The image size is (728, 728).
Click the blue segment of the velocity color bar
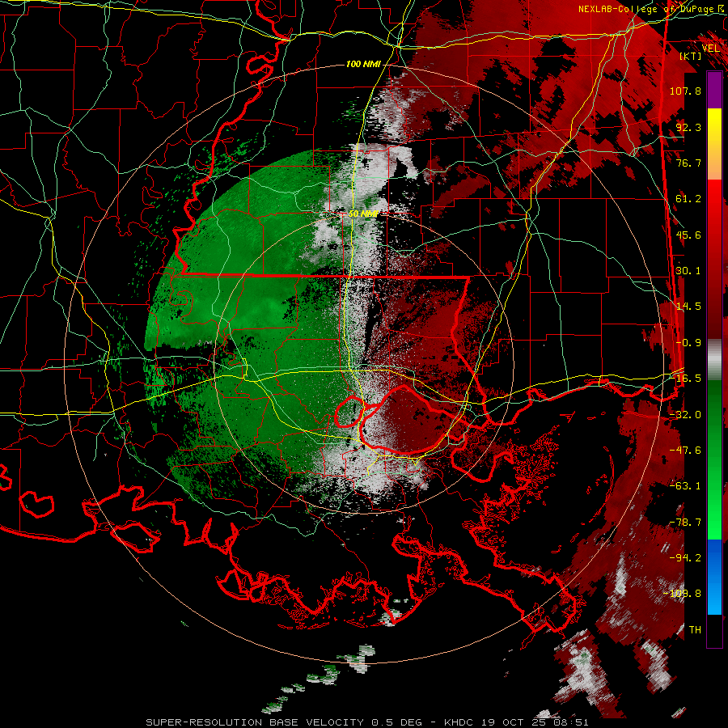pos(714,577)
